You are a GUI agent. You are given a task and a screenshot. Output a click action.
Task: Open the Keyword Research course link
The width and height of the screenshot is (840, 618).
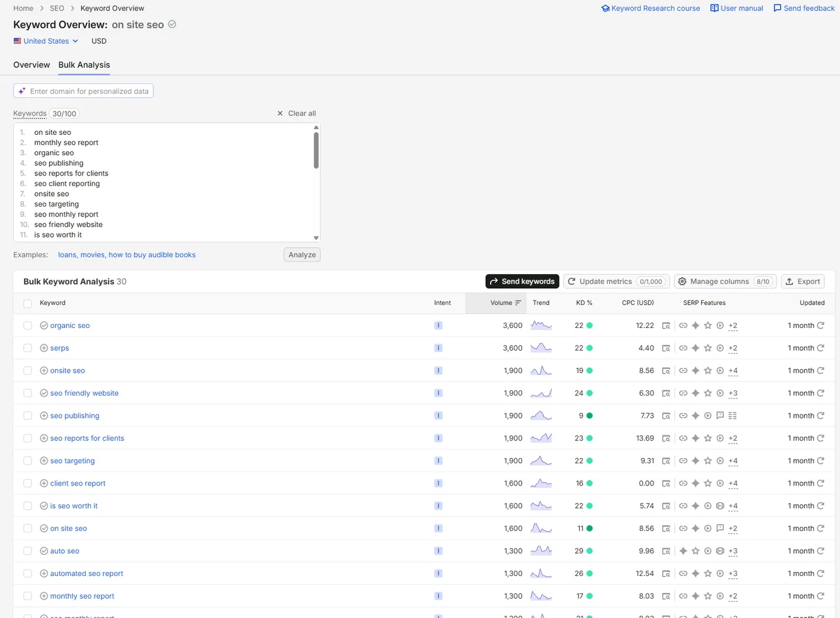pyautogui.click(x=650, y=8)
